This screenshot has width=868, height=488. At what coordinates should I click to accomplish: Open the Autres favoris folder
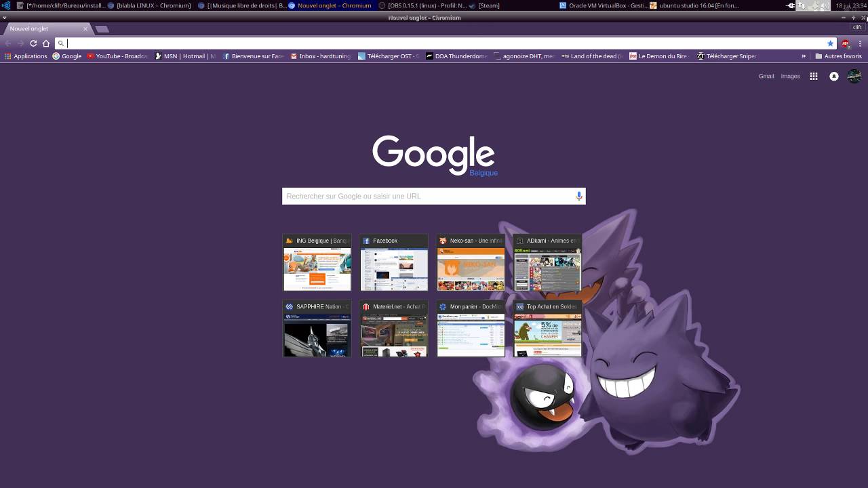838,56
